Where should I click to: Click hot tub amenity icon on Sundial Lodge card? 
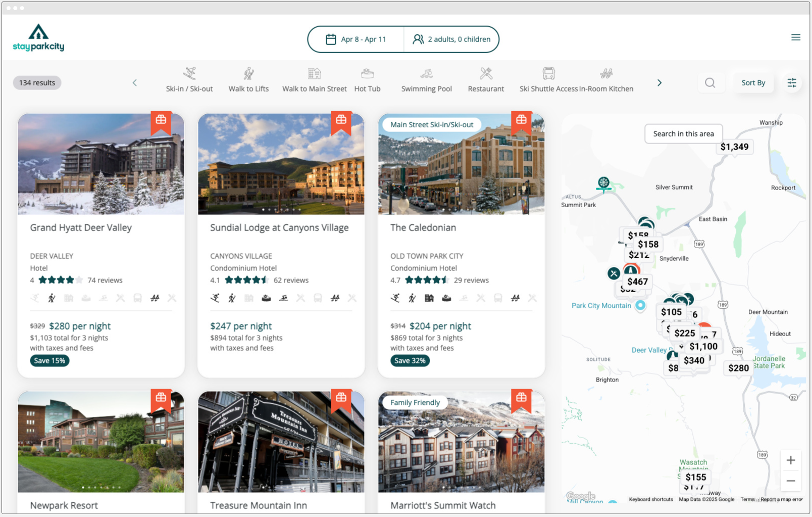tap(266, 298)
